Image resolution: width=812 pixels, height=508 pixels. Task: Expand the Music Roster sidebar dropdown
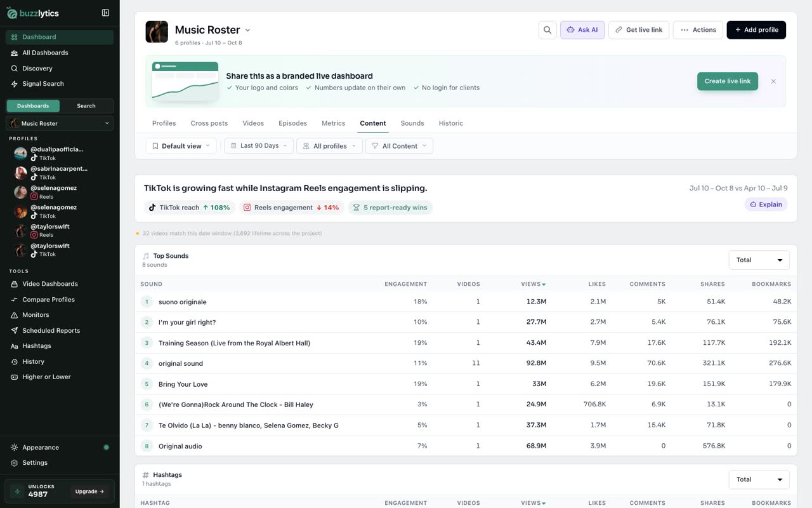click(x=60, y=123)
